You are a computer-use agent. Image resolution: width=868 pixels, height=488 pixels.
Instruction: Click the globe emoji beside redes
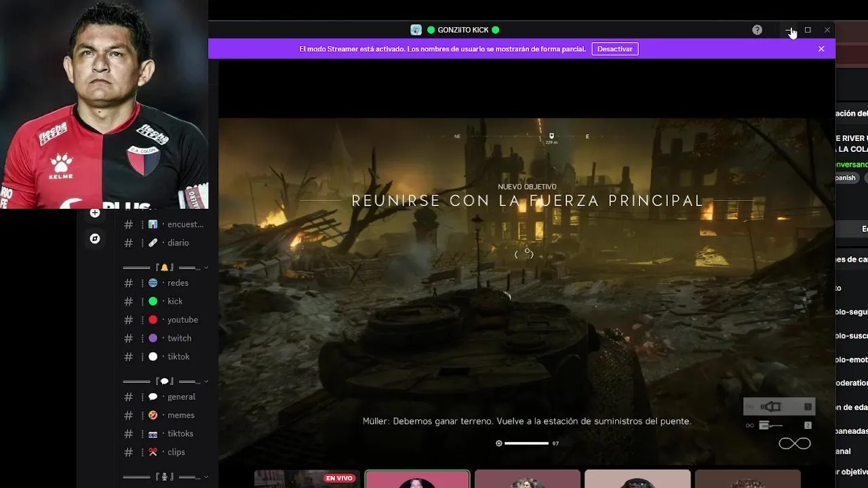pyautogui.click(x=153, y=283)
